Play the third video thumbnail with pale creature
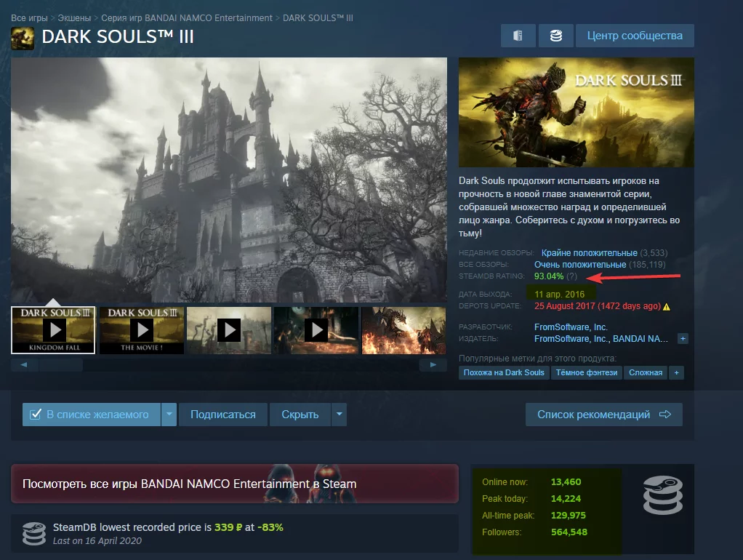743x560 pixels. click(229, 330)
